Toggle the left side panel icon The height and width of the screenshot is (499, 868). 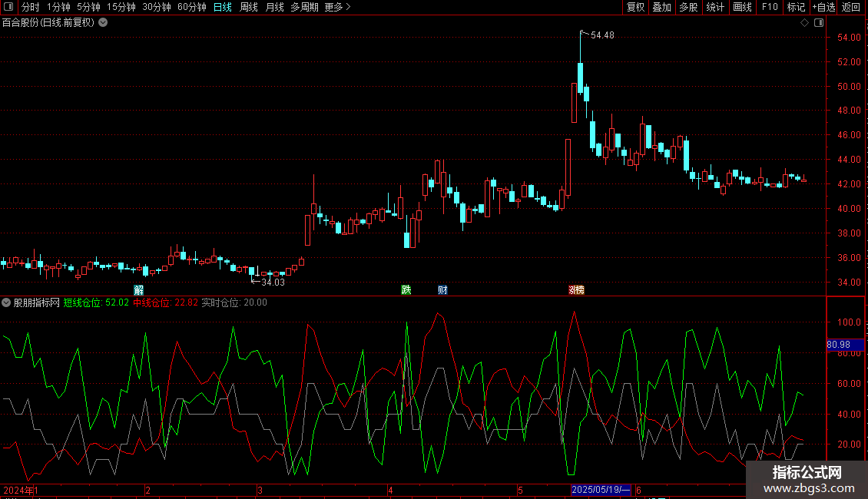pos(8,7)
